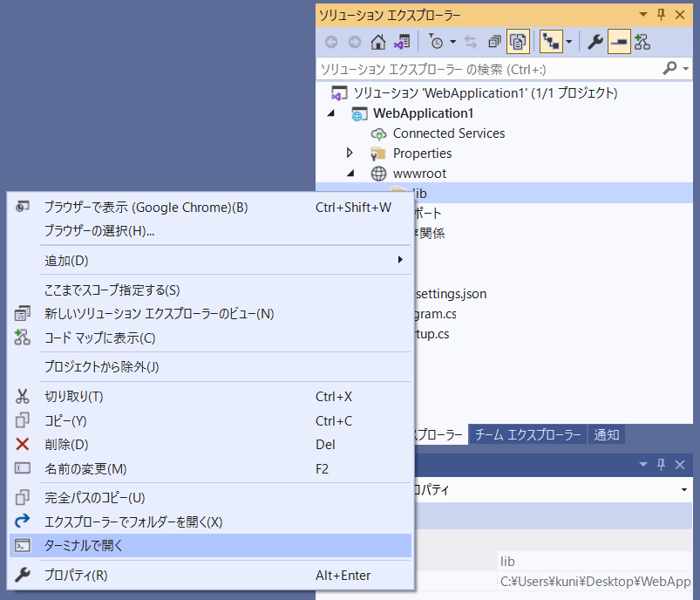Image resolution: width=700 pixels, height=600 pixels.
Task: Choose プロパティ (Alt+Enter) menu item
Action: 210,575
